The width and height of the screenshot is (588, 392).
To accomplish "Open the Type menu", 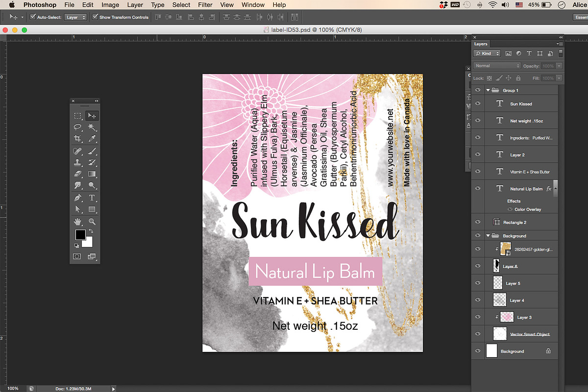I will tap(158, 5).
